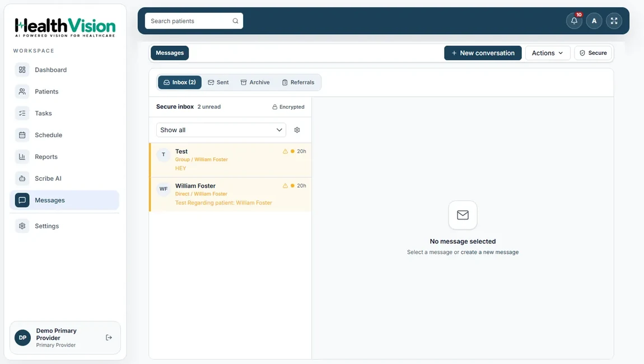644x364 pixels.
Task: Click the warning icon on Test conversation
Action: [x=285, y=152]
